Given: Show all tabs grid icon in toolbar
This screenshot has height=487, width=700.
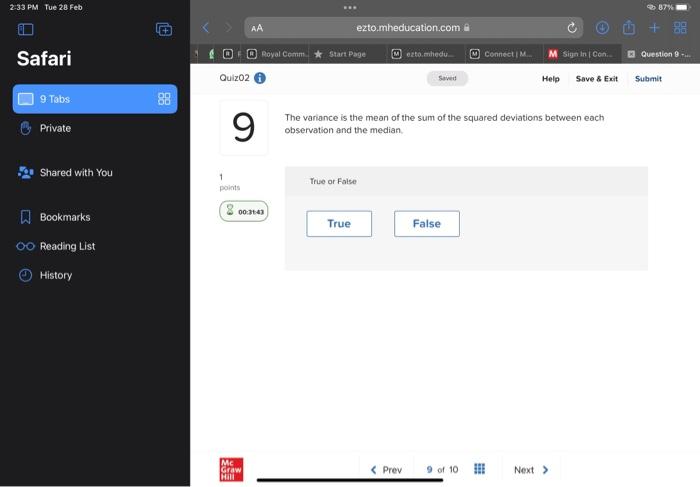Looking at the screenshot, I should 680,28.
